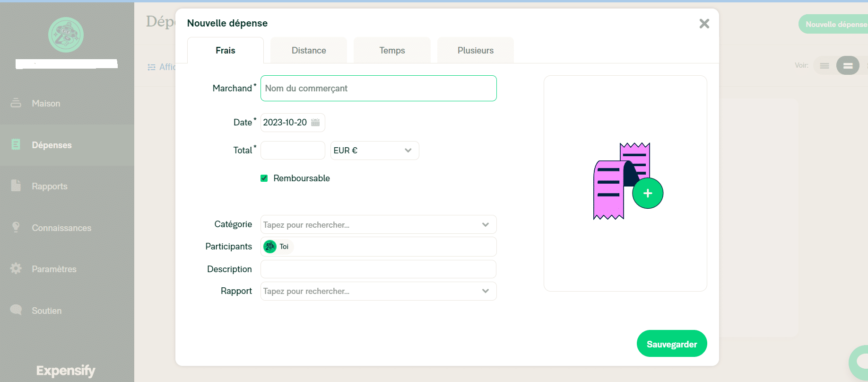
Task: Click the Expensify avatar icon in sidebar
Action: coord(66,35)
